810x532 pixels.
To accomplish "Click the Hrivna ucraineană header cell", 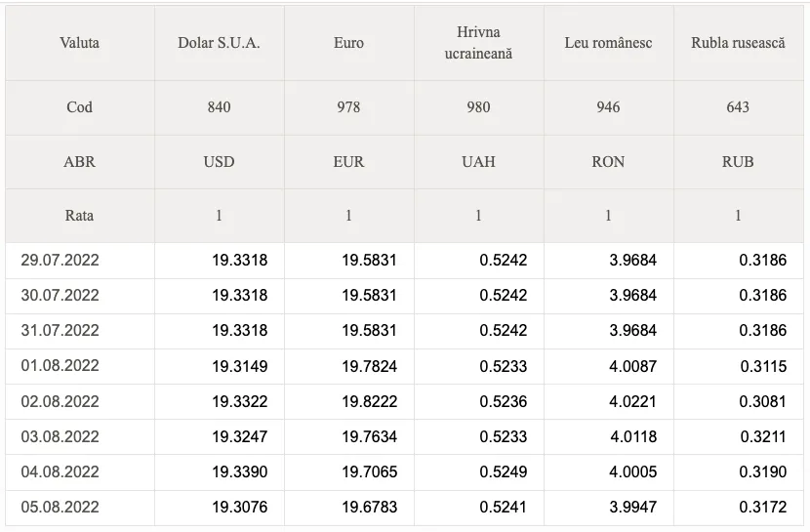I will click(x=478, y=43).
